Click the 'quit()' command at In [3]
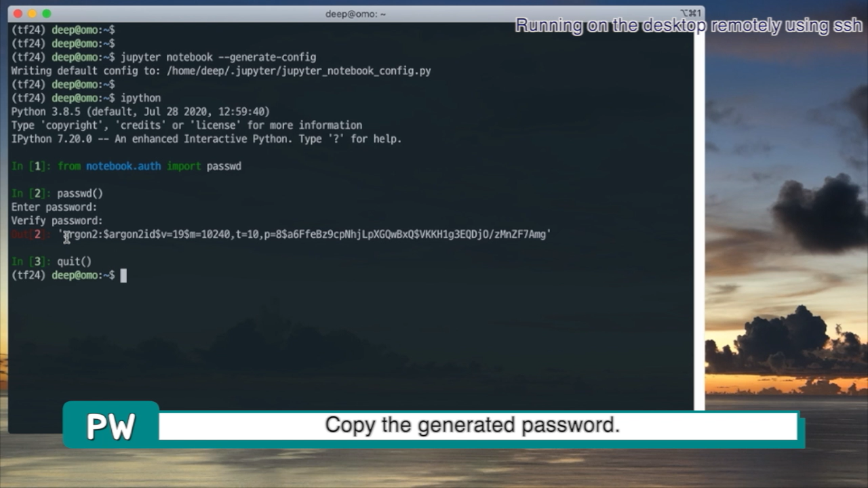Viewport: 868px width, 488px height. pyautogui.click(x=74, y=262)
